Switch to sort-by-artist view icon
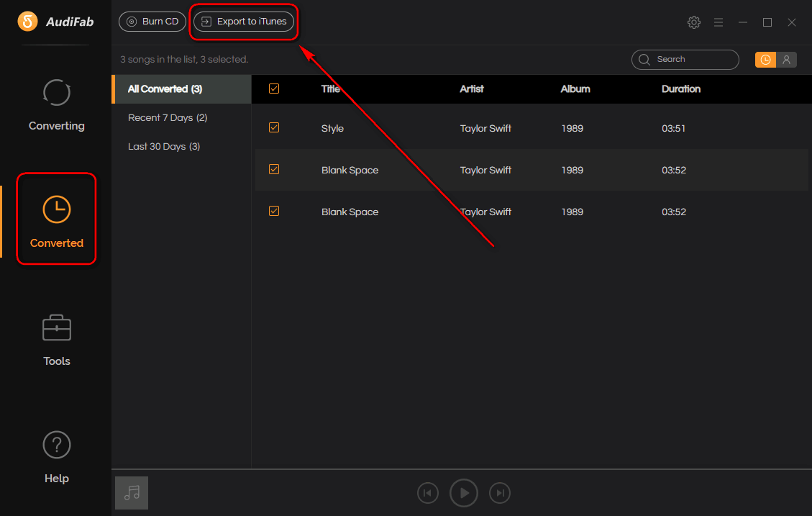The width and height of the screenshot is (812, 516). (x=786, y=60)
